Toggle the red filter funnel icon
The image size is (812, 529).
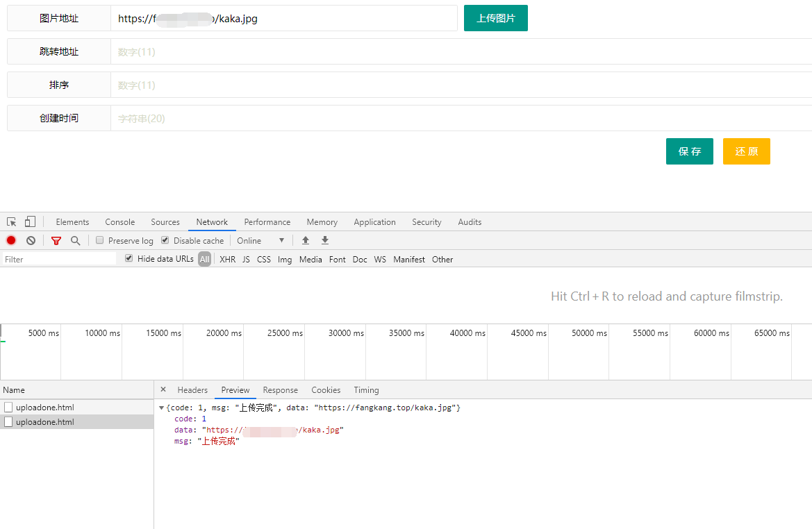point(56,241)
